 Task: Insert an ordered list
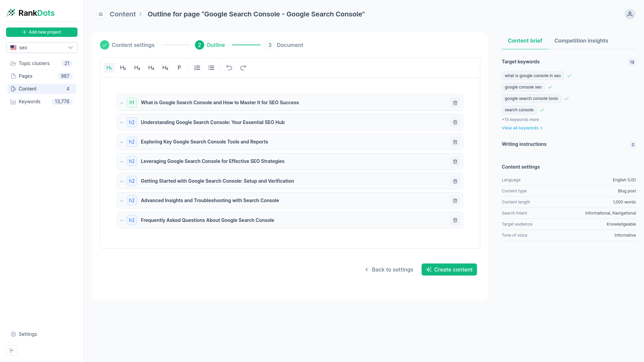click(197, 67)
